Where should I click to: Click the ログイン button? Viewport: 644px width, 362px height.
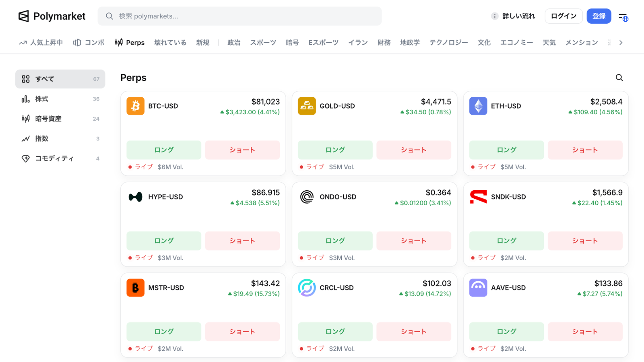[x=564, y=16]
